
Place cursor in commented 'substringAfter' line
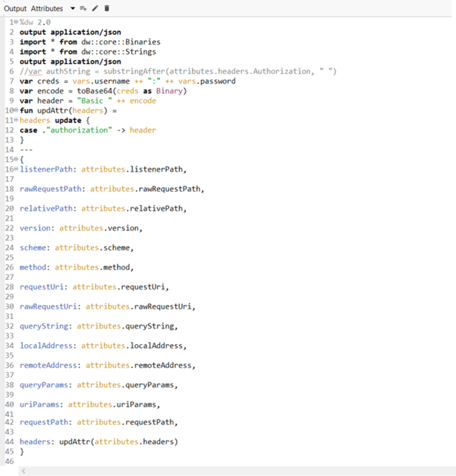coord(178,71)
